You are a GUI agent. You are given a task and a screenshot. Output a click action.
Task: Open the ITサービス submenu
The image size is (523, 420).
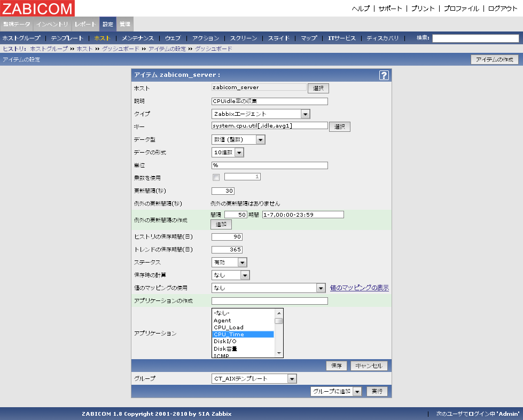[x=342, y=38]
